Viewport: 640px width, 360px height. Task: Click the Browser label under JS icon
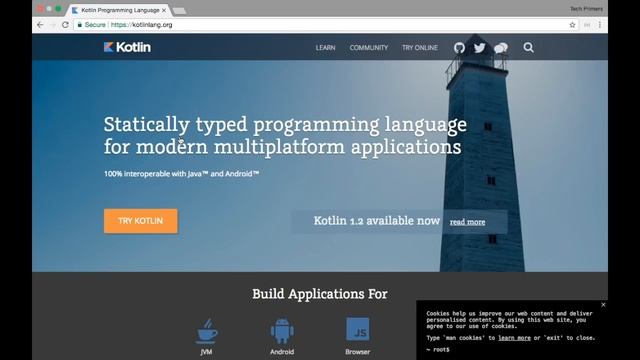point(358,352)
